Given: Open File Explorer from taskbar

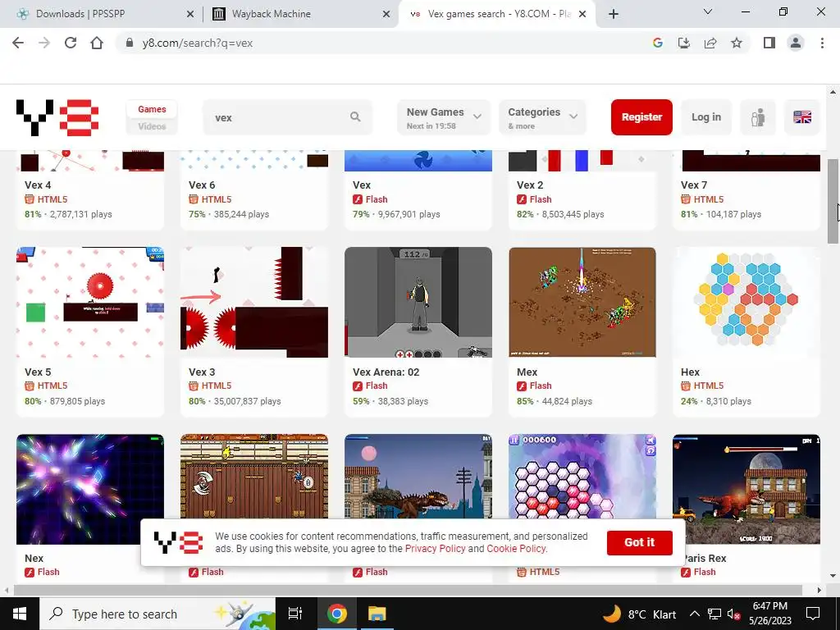Looking at the screenshot, I should tap(377, 614).
